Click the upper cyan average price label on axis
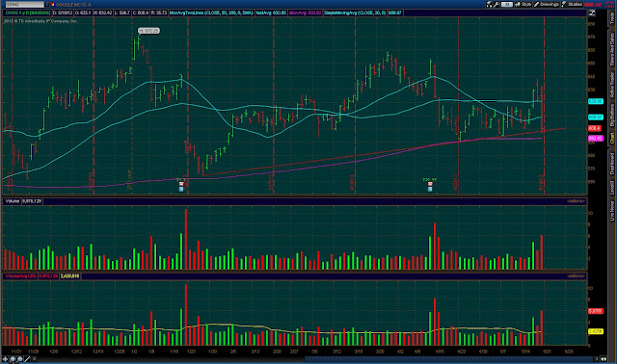The width and height of the screenshot is (617, 364). (x=596, y=101)
